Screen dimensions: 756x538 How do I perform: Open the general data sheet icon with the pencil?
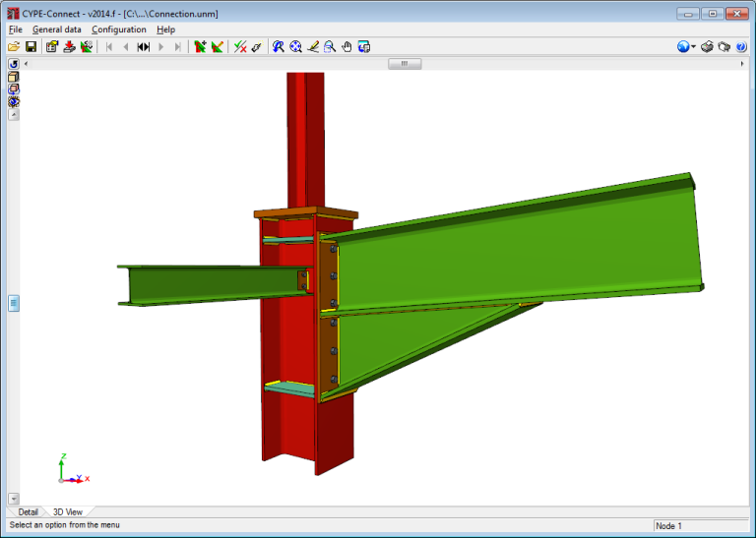tap(52, 47)
